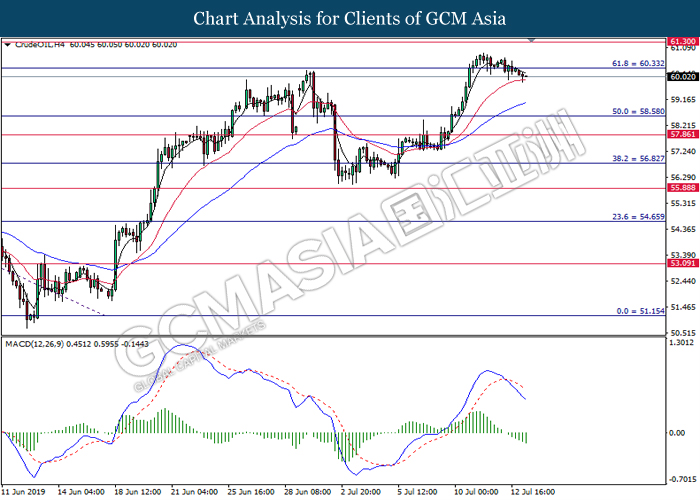The image size is (700, 500).
Task: Click the 57.861 red price tag
Action: coord(683,134)
